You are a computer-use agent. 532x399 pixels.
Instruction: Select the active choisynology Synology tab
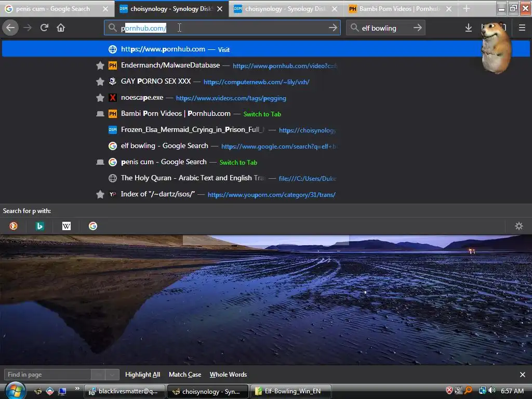[x=170, y=8]
